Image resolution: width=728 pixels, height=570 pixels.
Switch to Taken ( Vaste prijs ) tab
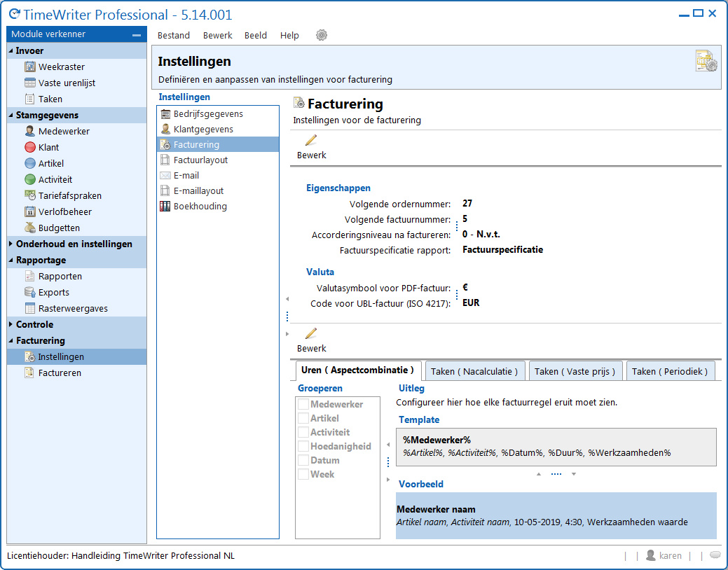click(x=575, y=371)
